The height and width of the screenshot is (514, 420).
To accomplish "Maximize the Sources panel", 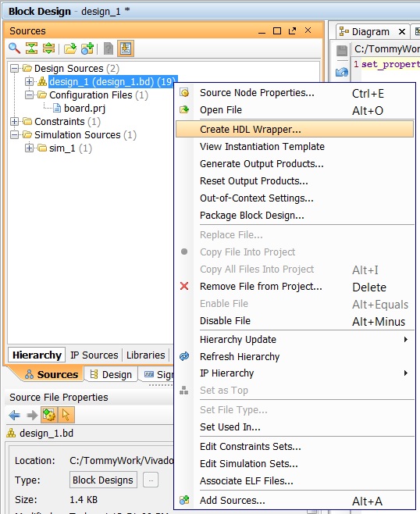I will tap(277, 30).
